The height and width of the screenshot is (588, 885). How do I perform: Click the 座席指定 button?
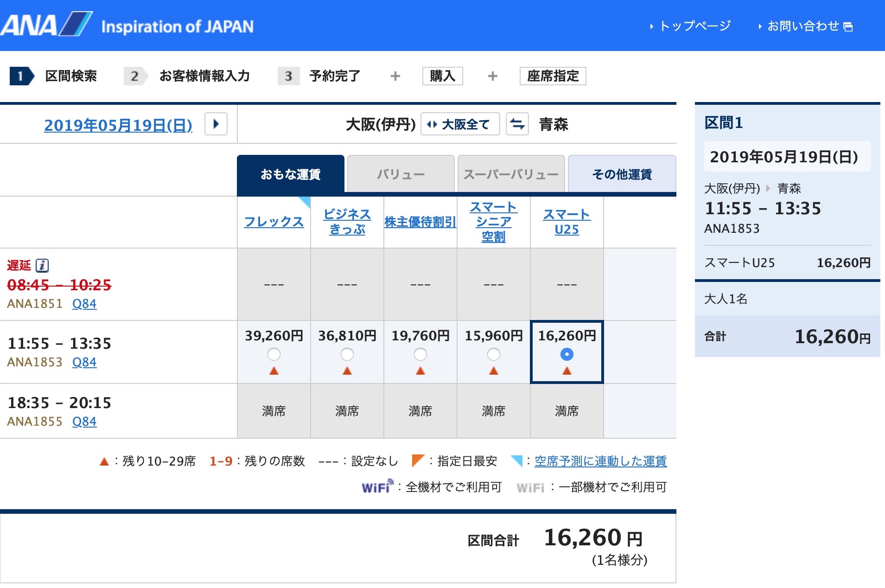[553, 76]
